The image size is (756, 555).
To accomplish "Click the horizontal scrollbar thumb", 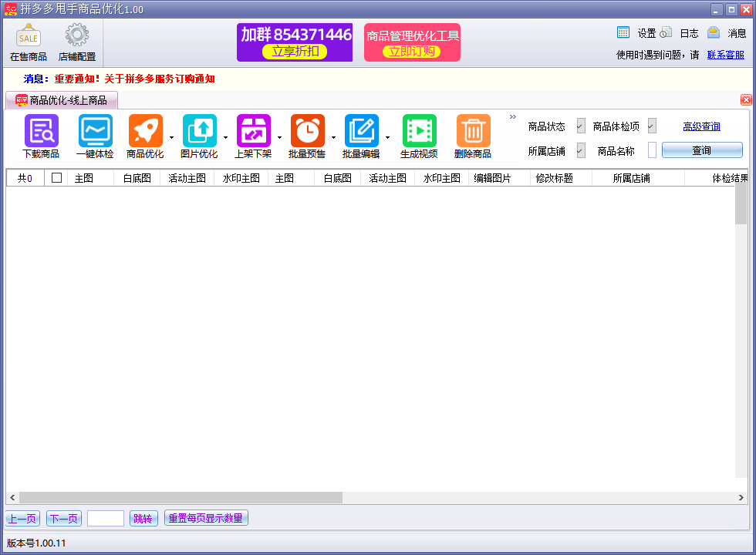I will coord(181,498).
